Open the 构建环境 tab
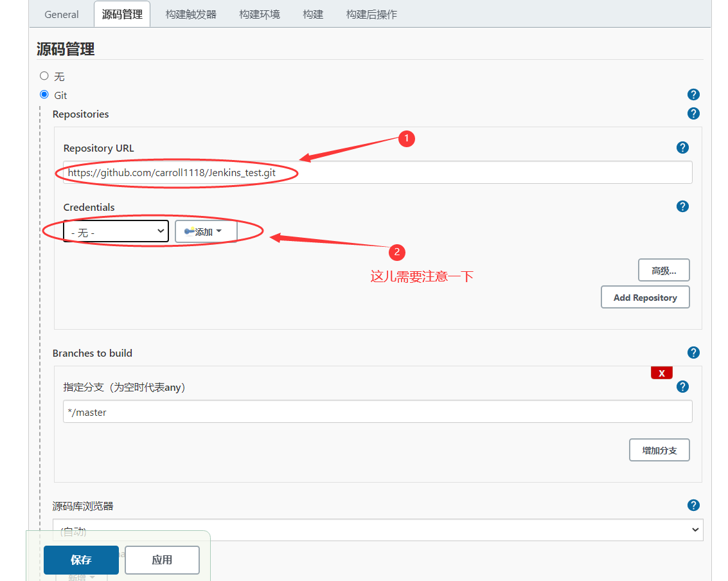Image resolution: width=728 pixels, height=581 pixels. coord(260,14)
